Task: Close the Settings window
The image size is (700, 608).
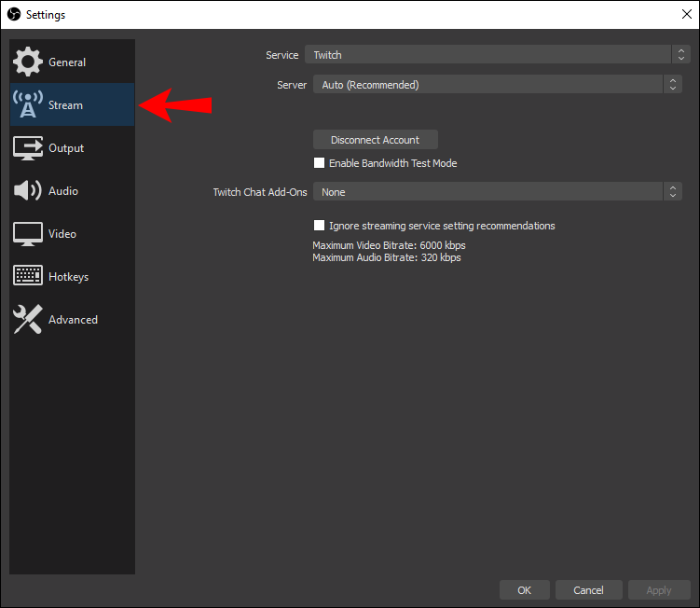Action: pyautogui.click(x=686, y=14)
